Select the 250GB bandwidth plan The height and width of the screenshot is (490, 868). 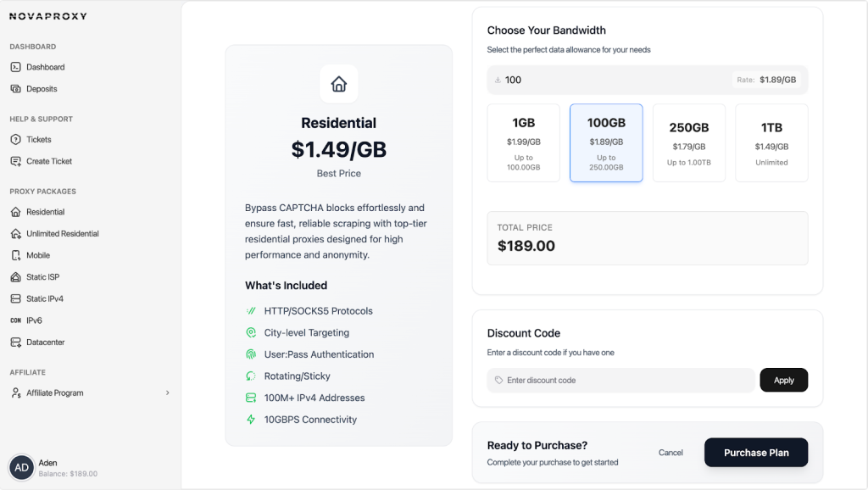pos(688,142)
